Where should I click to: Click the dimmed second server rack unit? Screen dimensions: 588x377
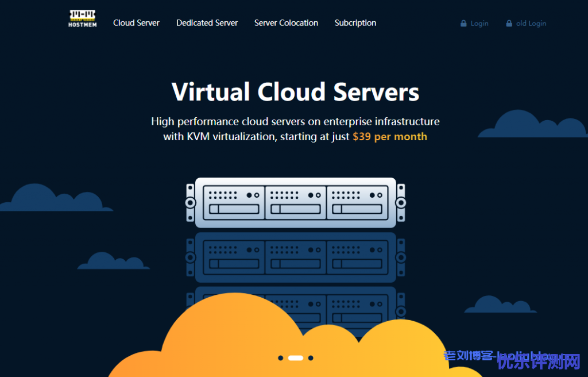coord(295,257)
